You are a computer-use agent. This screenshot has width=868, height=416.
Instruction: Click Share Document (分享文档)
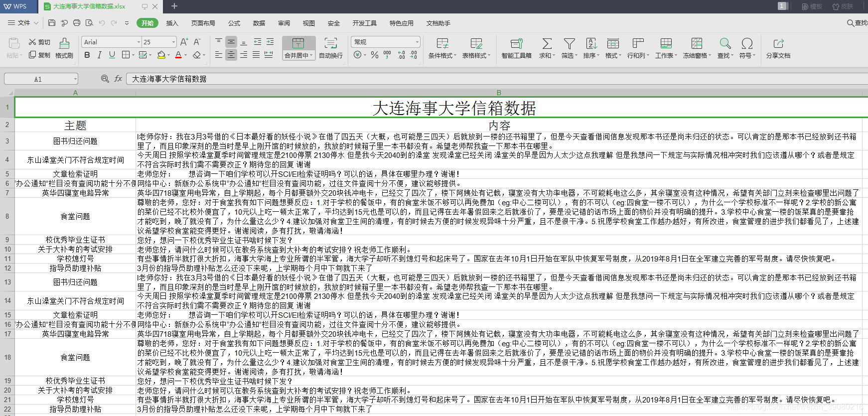tap(778, 48)
